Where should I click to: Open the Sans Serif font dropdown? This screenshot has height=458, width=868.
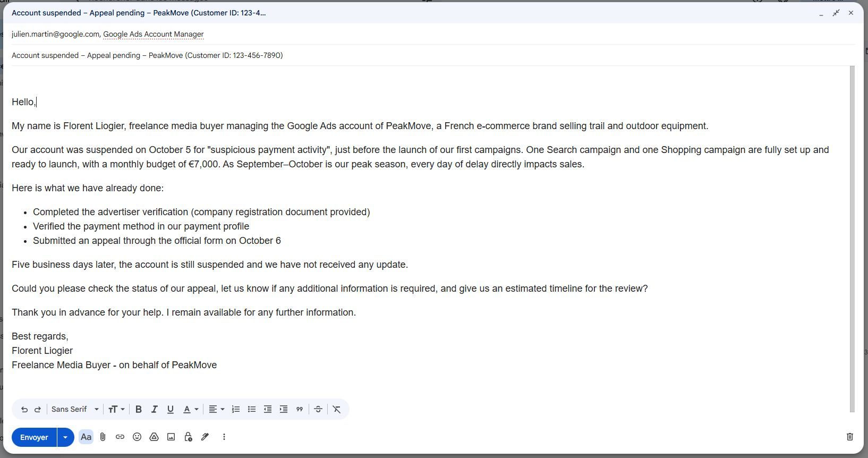(x=75, y=409)
